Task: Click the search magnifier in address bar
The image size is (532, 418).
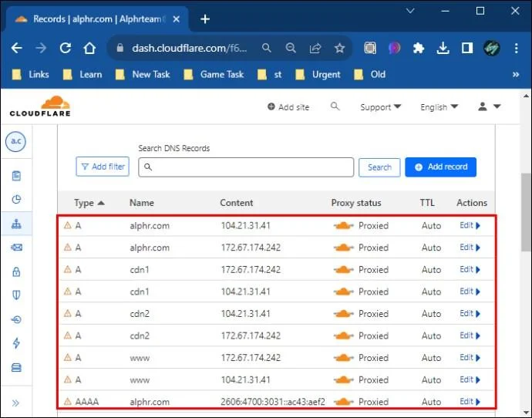Action: tap(267, 48)
